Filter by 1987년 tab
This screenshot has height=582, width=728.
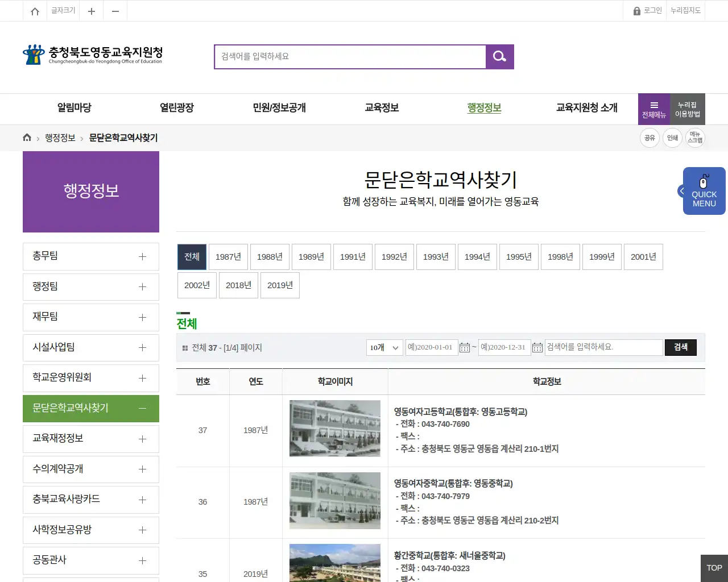228,257
